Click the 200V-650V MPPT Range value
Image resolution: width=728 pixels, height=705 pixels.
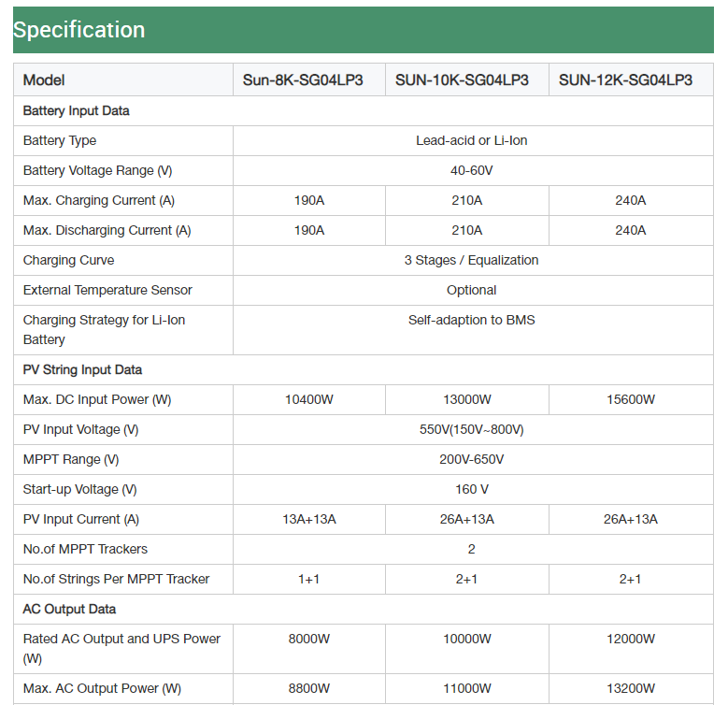tap(473, 459)
